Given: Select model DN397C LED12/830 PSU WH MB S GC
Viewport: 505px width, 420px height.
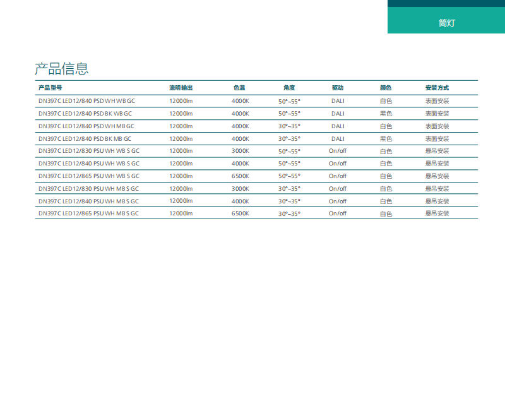Looking at the screenshot, I should tap(88, 189).
